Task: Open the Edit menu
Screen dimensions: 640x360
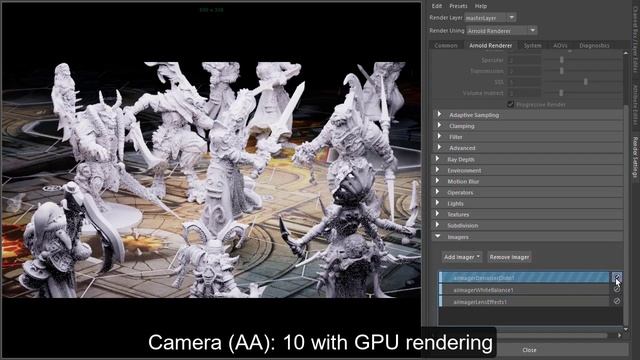Action: click(437, 6)
